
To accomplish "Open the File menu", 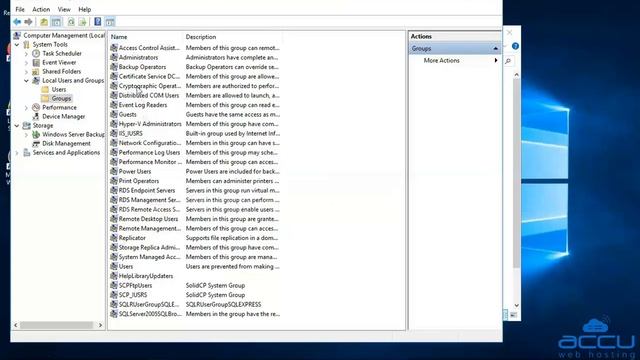I will coord(20,9).
